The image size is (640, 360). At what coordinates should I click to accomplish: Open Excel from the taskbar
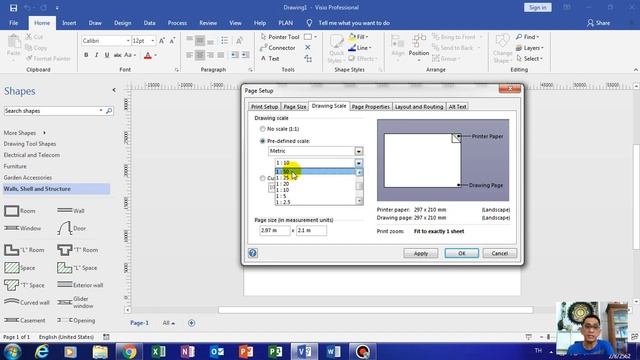point(158,351)
